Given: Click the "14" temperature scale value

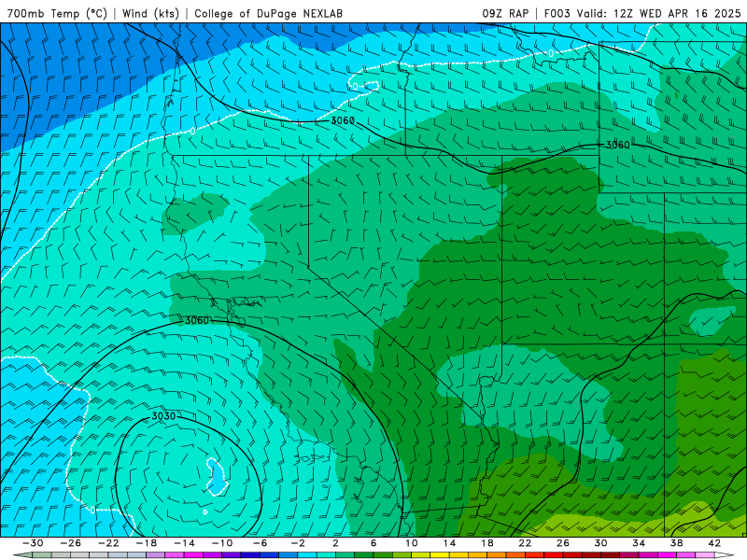Looking at the screenshot, I should [449, 543].
